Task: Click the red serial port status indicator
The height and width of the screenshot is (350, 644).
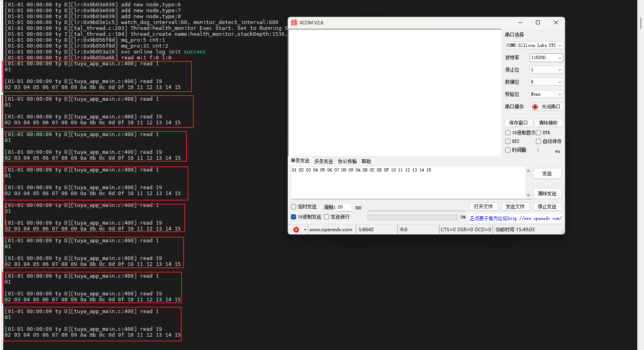Action: pyautogui.click(x=535, y=107)
